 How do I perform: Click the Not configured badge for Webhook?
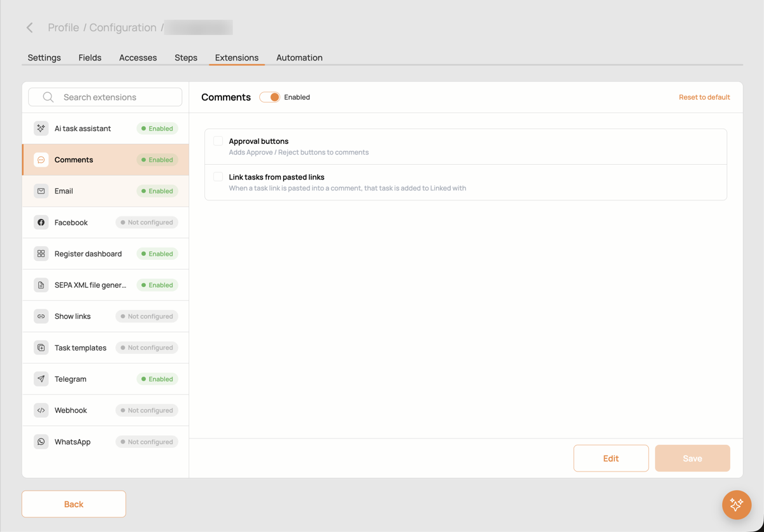[147, 410]
